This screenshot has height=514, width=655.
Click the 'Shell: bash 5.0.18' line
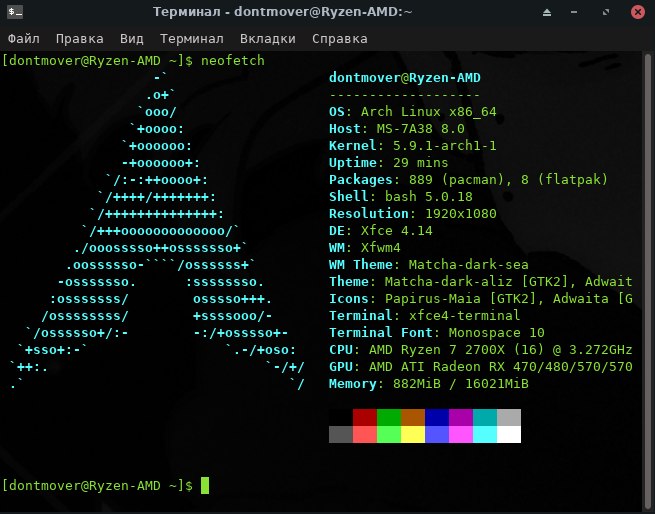tap(401, 197)
